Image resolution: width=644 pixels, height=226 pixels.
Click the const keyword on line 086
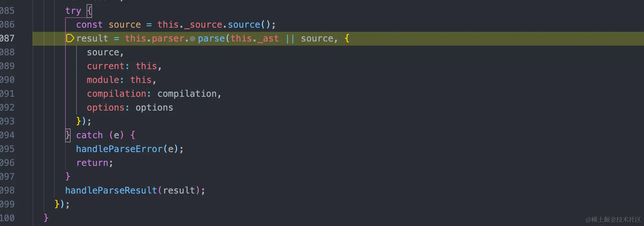[x=89, y=25]
